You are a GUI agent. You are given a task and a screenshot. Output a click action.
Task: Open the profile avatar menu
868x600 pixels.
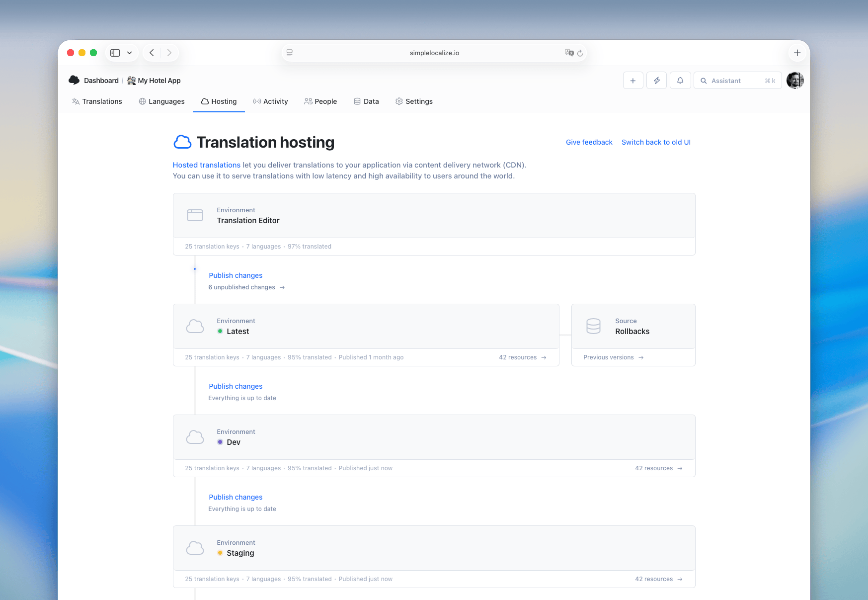pos(795,80)
